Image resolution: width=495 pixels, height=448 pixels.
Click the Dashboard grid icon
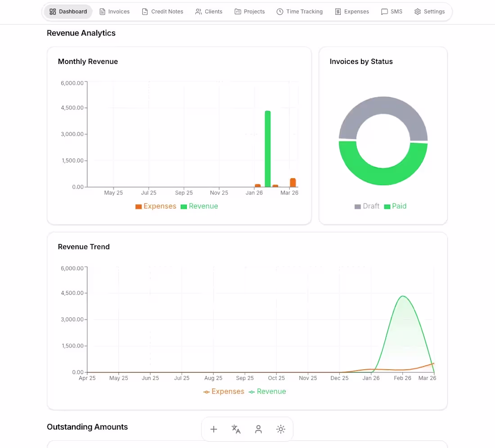(53, 12)
